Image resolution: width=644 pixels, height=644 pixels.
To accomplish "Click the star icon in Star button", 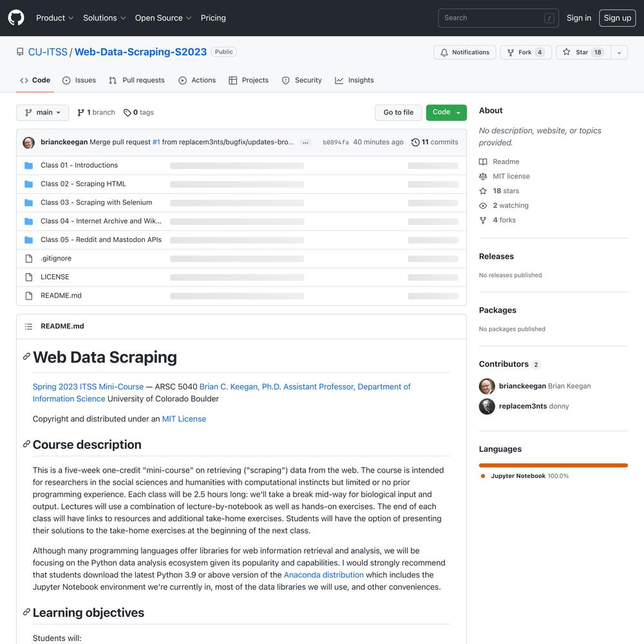I will pos(566,52).
